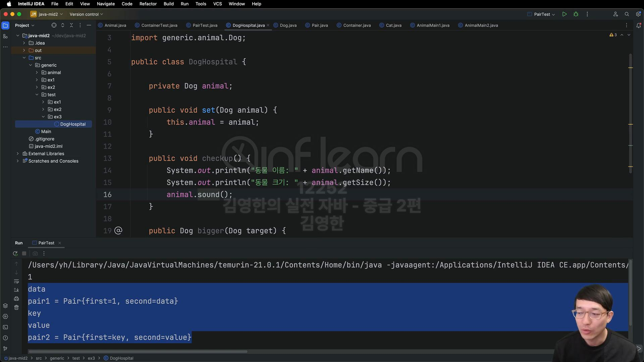Viewport: 644px width, 362px height.
Task: Switch to the Pair.java tab
Action: pyautogui.click(x=319, y=25)
